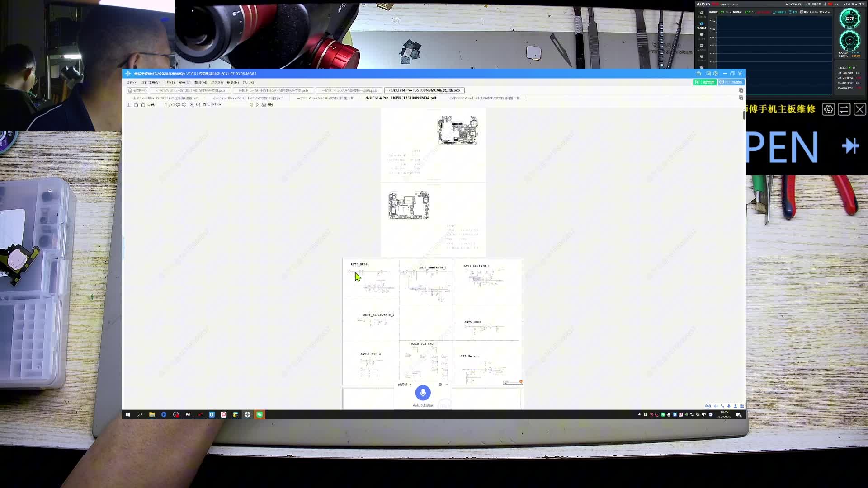
Task: Rotate page clockwise icon in PDF toolbar
Action: pos(142,105)
